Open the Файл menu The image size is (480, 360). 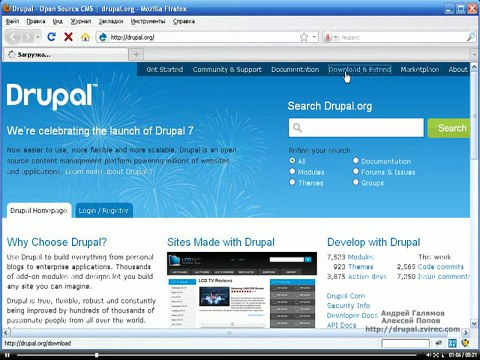12,21
